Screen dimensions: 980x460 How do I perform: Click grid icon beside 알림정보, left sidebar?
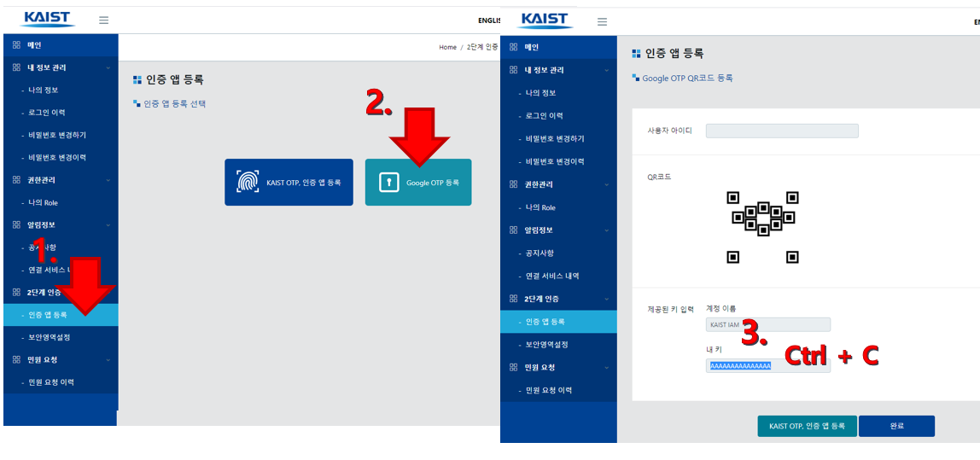coord(16,225)
